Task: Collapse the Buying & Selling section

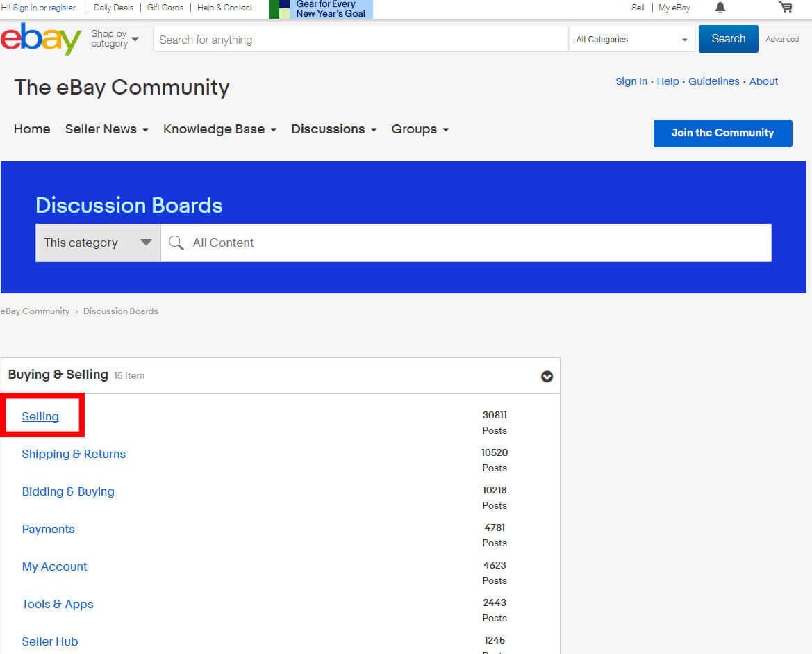Action: (x=547, y=376)
